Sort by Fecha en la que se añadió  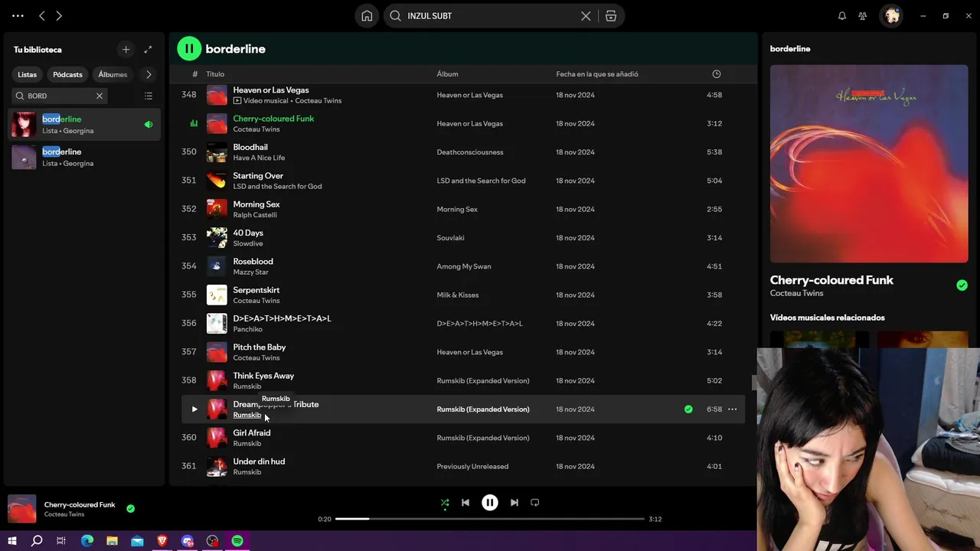[x=597, y=74]
